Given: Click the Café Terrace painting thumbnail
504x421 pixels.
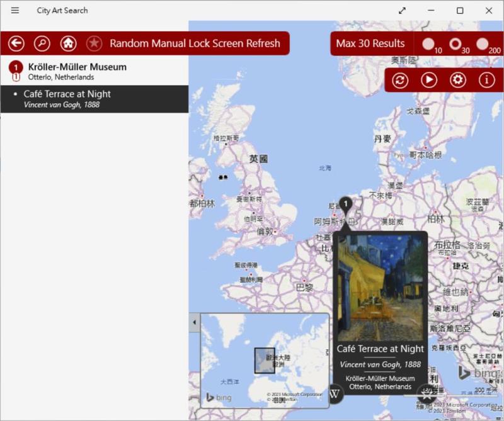Looking at the screenshot, I should [380, 288].
